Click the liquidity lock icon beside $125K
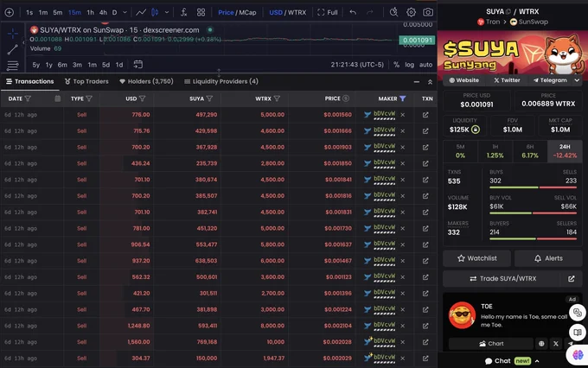 pos(475,130)
